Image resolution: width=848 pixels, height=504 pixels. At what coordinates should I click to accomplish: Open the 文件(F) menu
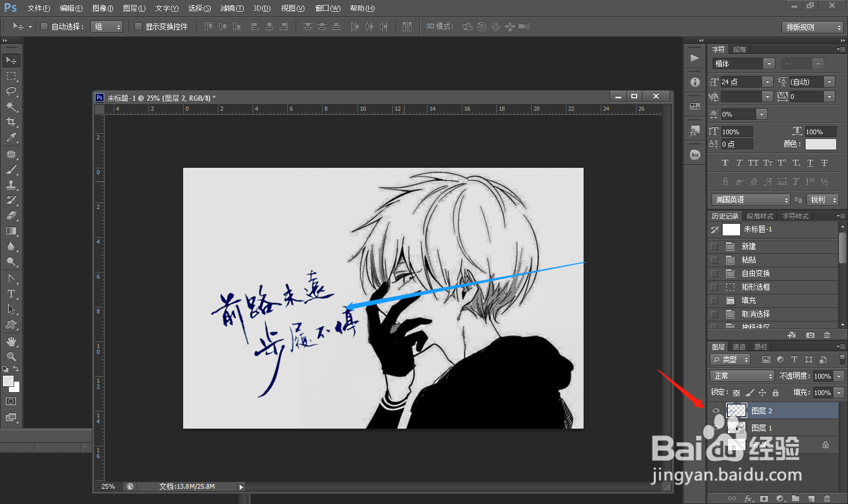point(39,8)
